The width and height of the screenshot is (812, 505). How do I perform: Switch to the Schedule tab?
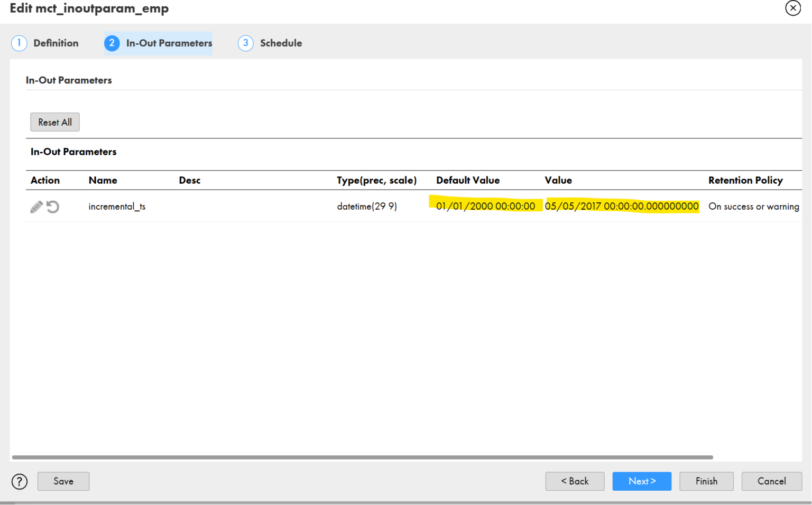coord(281,43)
